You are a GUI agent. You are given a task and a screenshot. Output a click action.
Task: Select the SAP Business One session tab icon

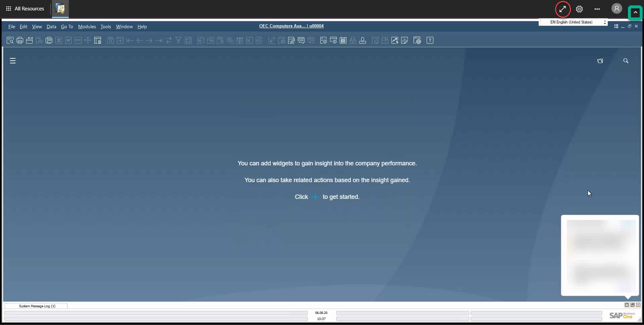coord(60,9)
